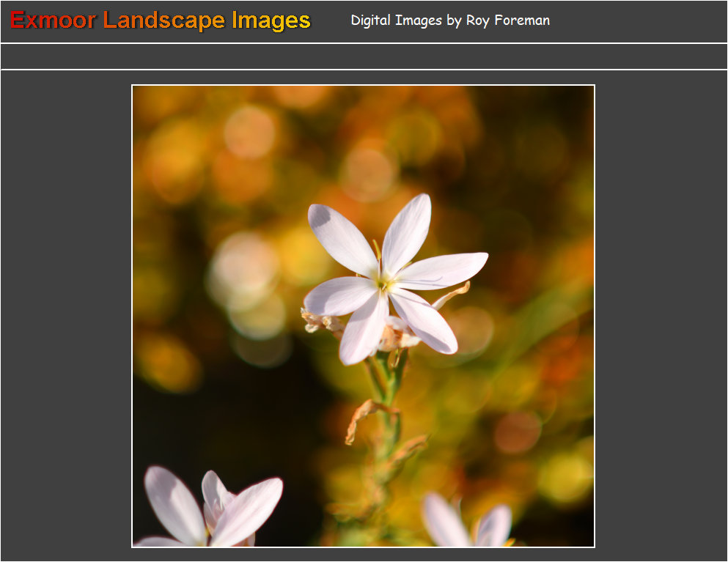Click the grey page background left of the photo
Viewport: 728px width, 562px height.
pos(66,315)
